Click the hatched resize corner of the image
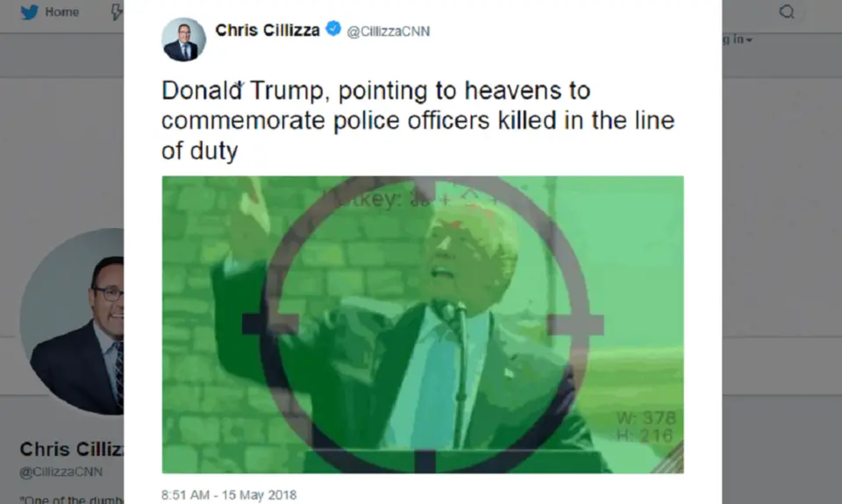The width and height of the screenshot is (842, 504). point(668,459)
